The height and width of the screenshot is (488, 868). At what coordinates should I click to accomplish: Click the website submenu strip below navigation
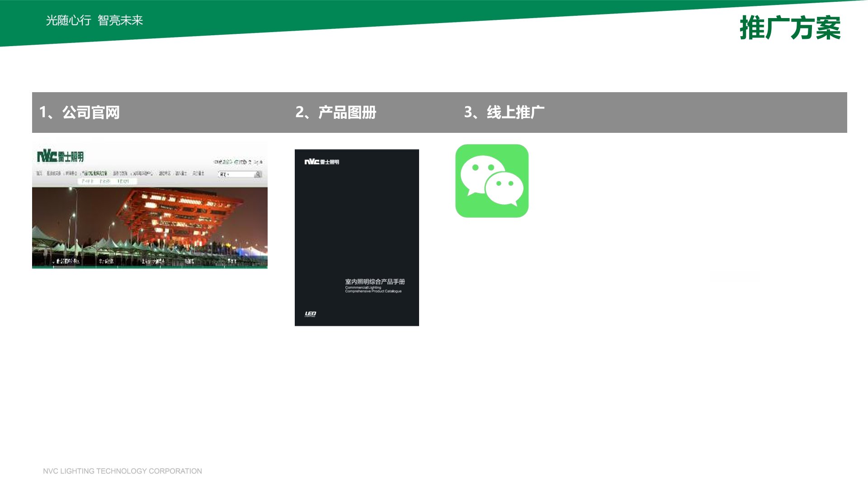[x=107, y=181]
